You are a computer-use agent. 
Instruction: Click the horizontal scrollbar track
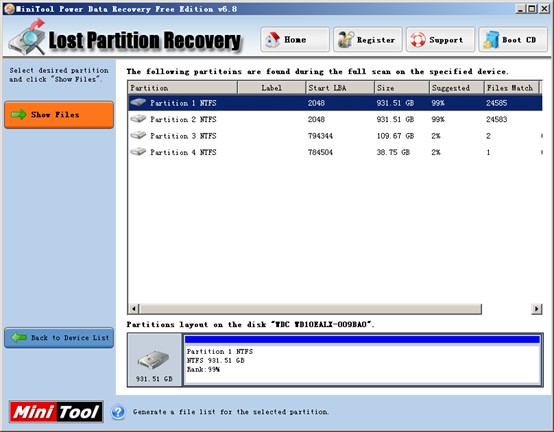click(x=507, y=309)
